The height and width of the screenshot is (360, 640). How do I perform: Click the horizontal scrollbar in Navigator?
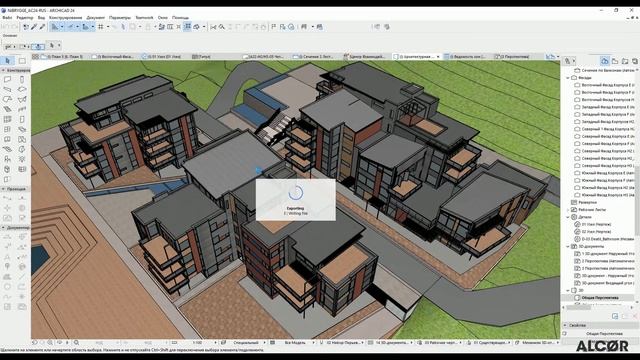(578, 308)
